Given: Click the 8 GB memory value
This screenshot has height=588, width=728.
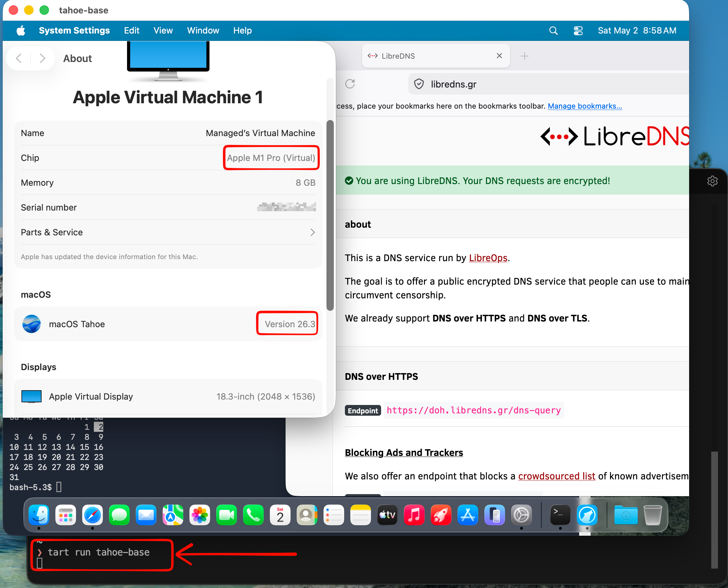Looking at the screenshot, I should 305,183.
